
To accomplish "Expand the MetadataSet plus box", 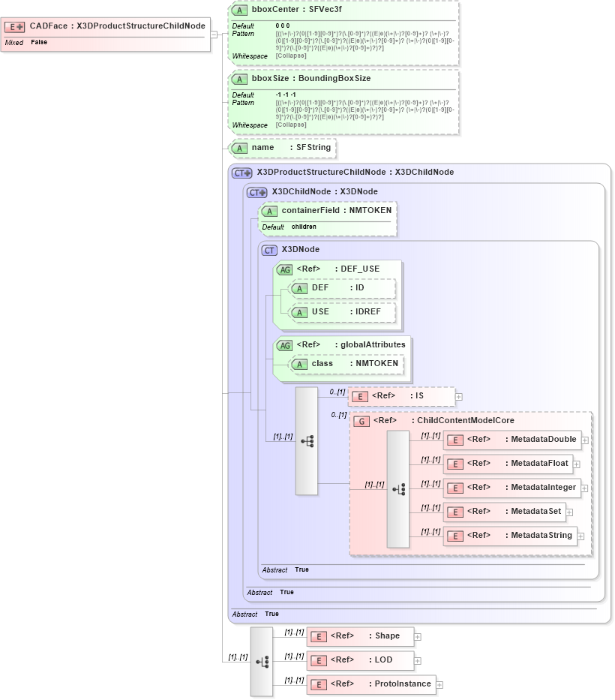I will (x=569, y=512).
